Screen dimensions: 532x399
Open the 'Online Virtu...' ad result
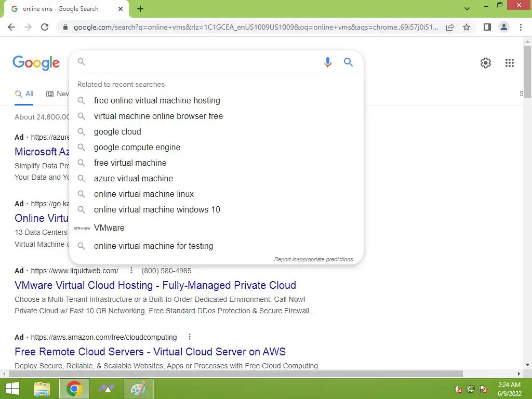pos(42,218)
